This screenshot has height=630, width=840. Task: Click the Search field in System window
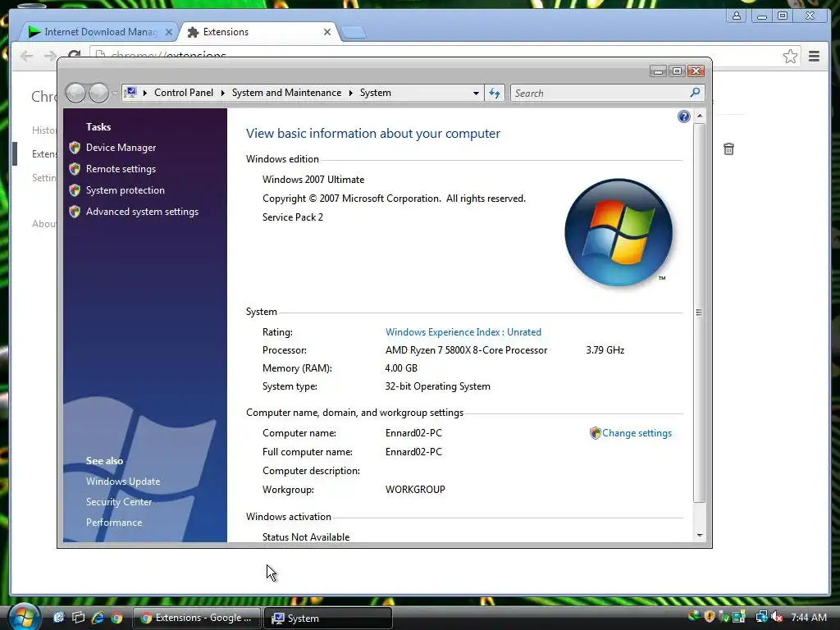click(600, 94)
